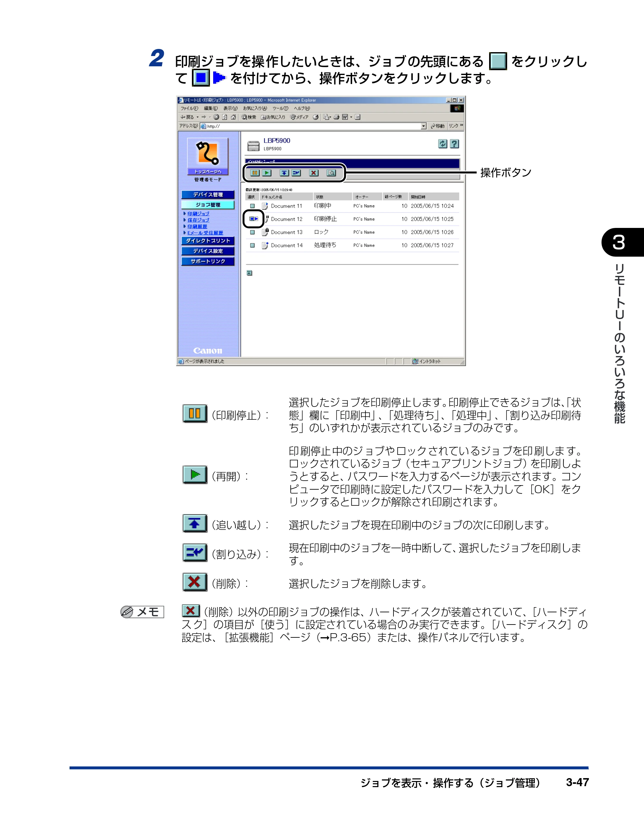Open the address bar dropdown arrow
The image size is (644, 828).
pyautogui.click(x=424, y=126)
